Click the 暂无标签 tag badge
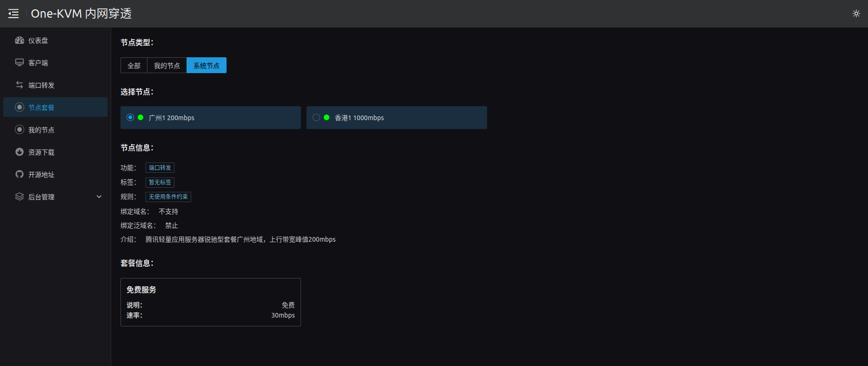 click(160, 183)
